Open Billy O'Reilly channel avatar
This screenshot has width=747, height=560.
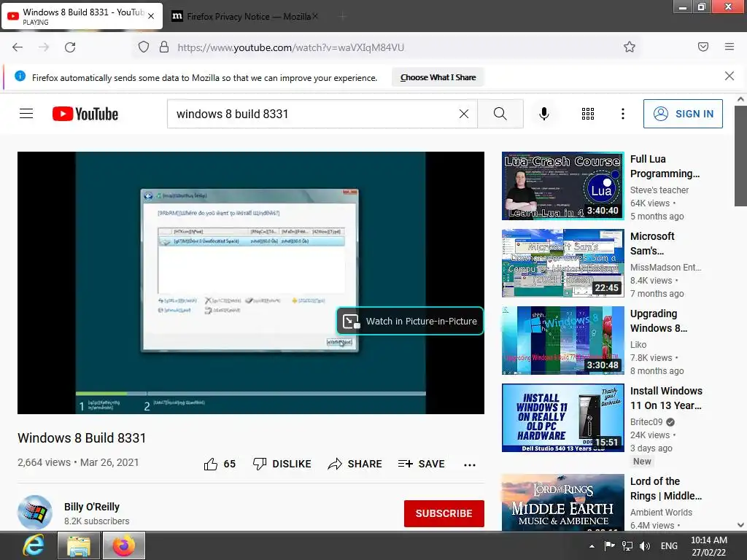coord(35,513)
